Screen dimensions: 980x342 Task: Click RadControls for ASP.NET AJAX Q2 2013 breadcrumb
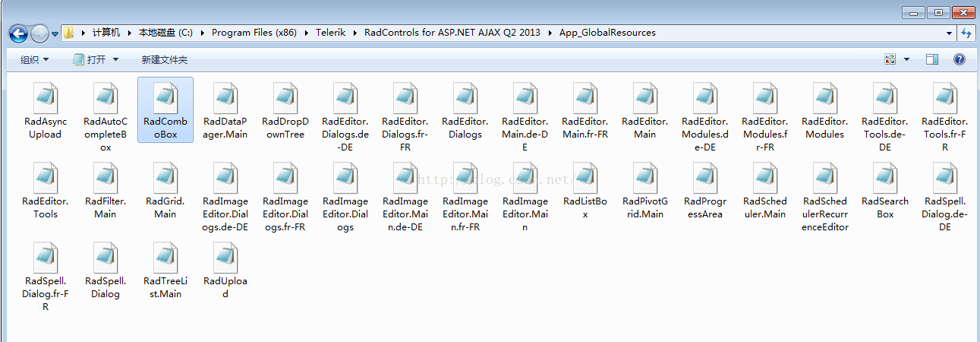tap(453, 33)
